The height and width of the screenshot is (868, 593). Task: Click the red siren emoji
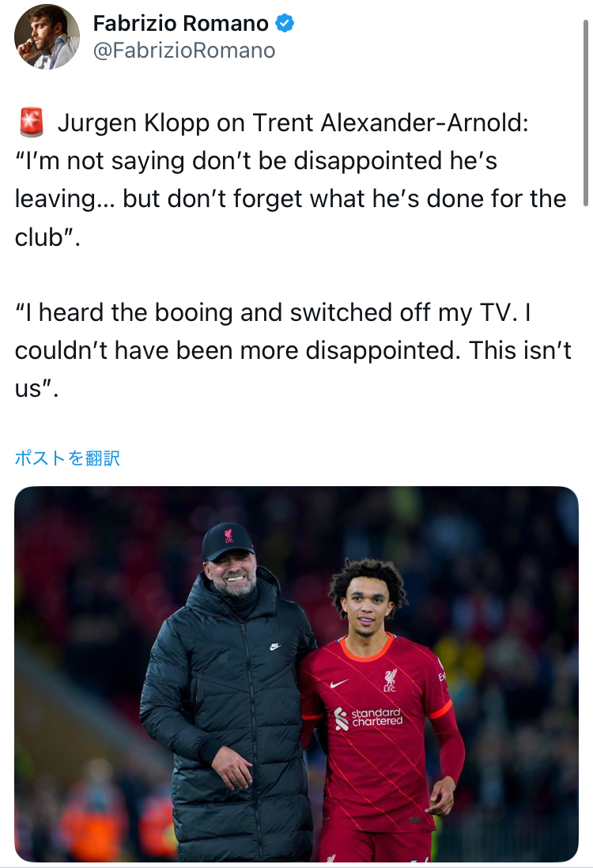coord(32,123)
